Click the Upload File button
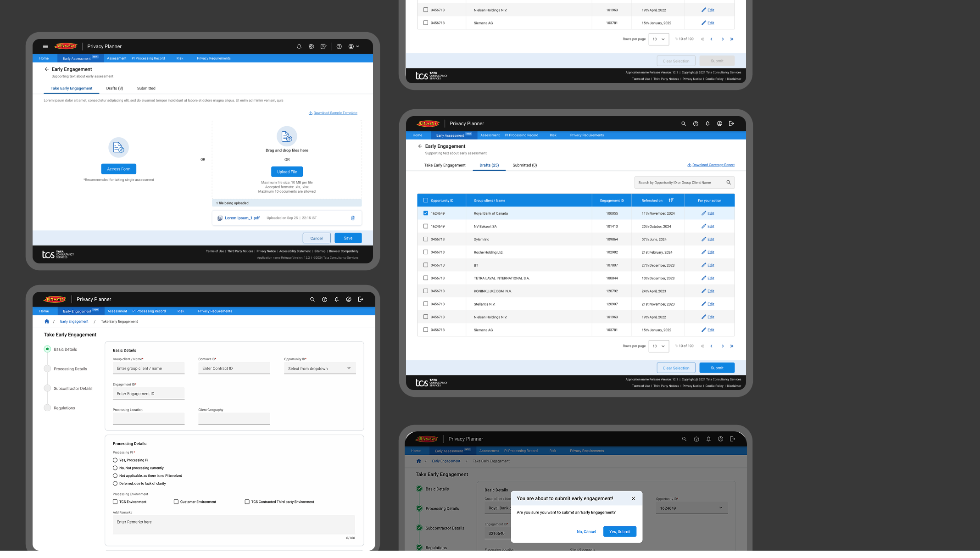 click(x=287, y=172)
